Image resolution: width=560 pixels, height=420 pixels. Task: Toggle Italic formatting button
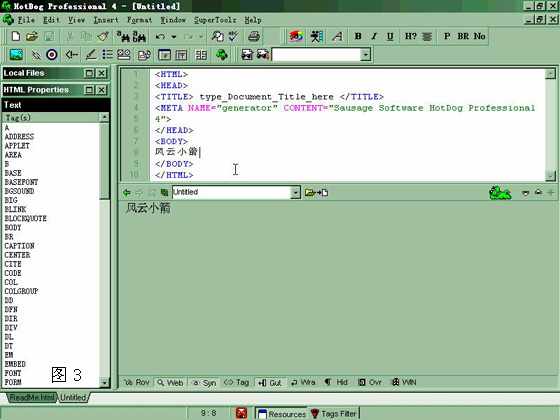click(374, 36)
